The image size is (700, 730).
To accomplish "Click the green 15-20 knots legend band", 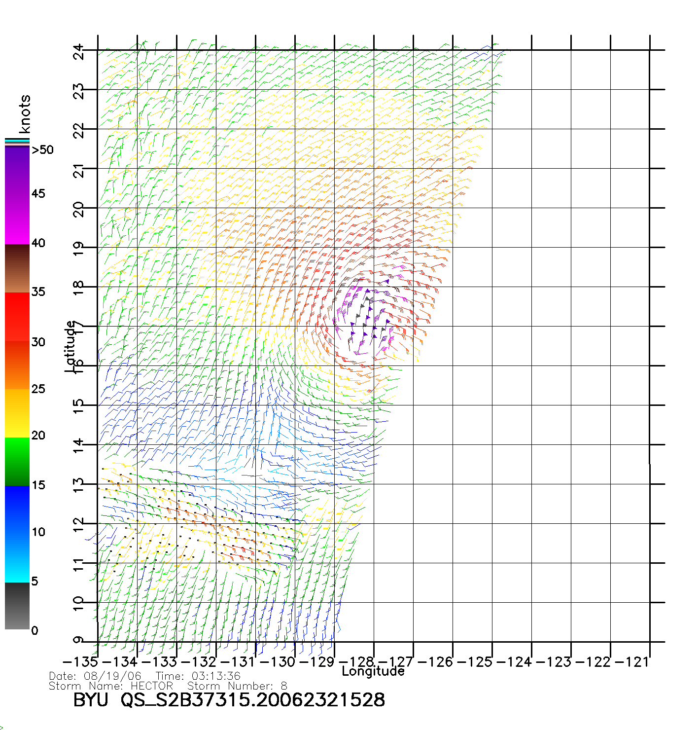I will 17,461.
